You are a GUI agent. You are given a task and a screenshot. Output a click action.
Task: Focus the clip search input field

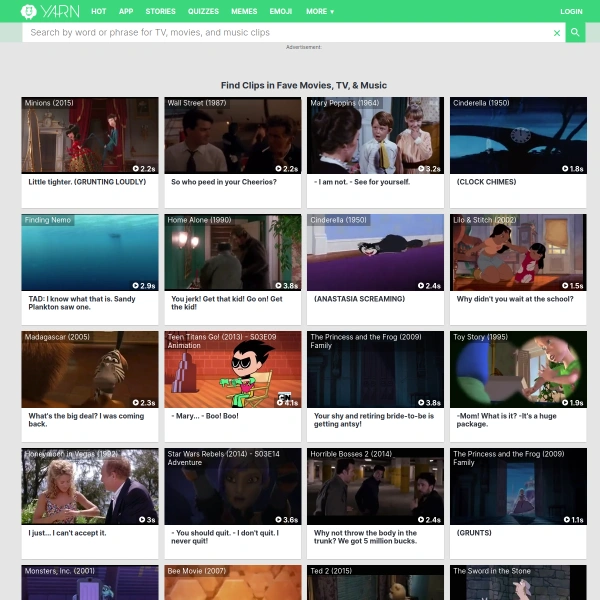[x=285, y=33]
